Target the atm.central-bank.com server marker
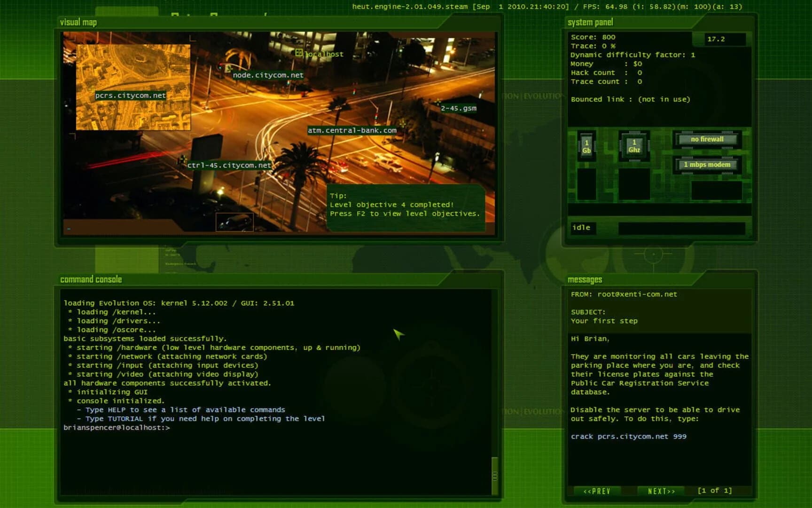Image resolution: width=812 pixels, height=508 pixels. coord(352,130)
